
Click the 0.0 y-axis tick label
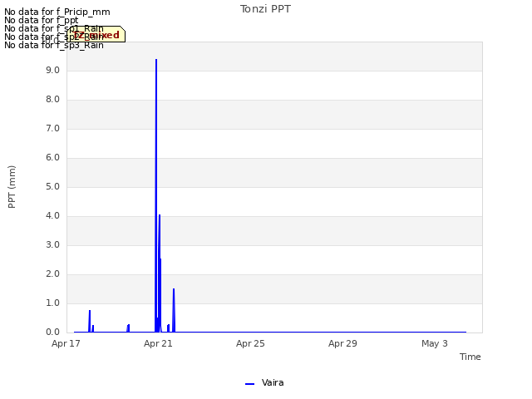(52, 332)
